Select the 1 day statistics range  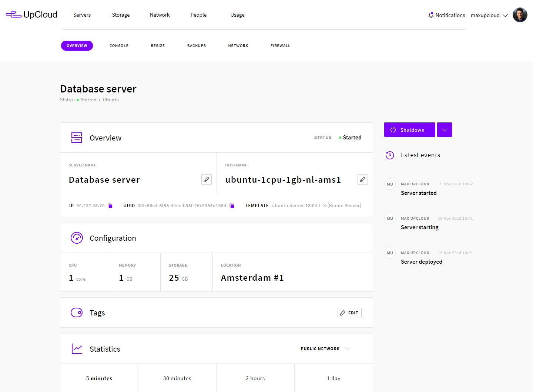coord(333,378)
